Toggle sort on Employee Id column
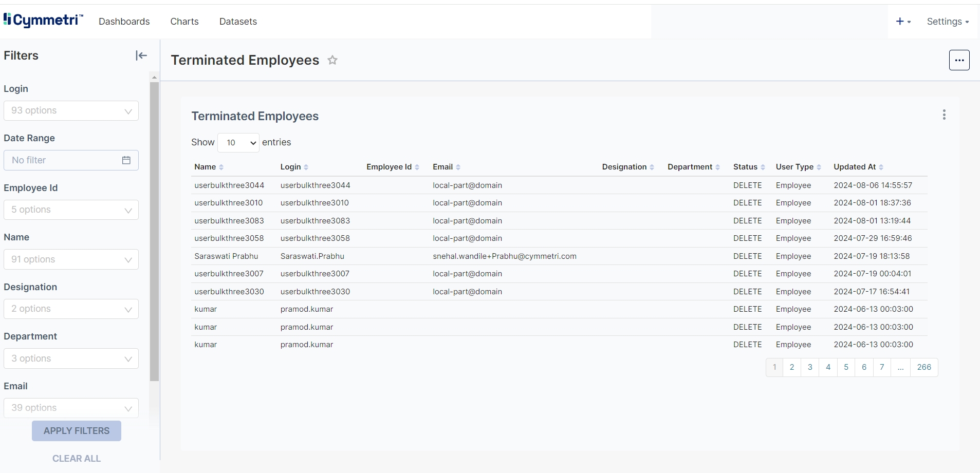The image size is (980, 473). pos(417,167)
